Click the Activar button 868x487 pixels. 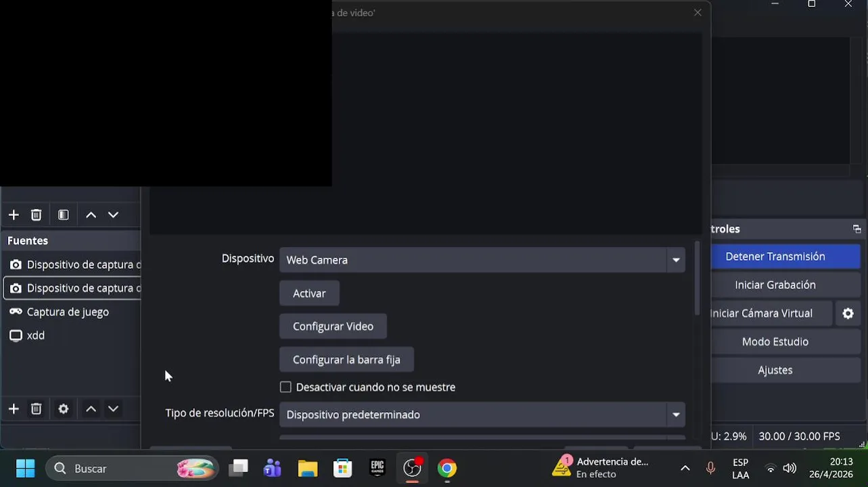tap(309, 294)
